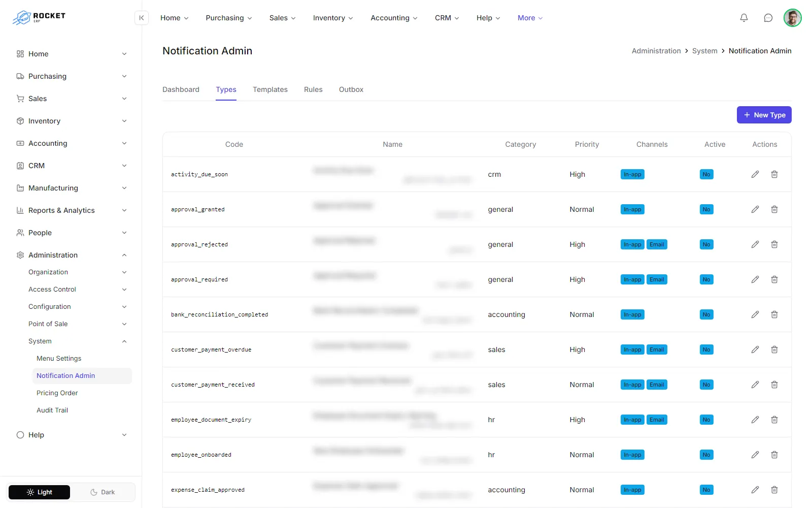Toggle Active badge for customer_payment_overdue

pos(706,350)
